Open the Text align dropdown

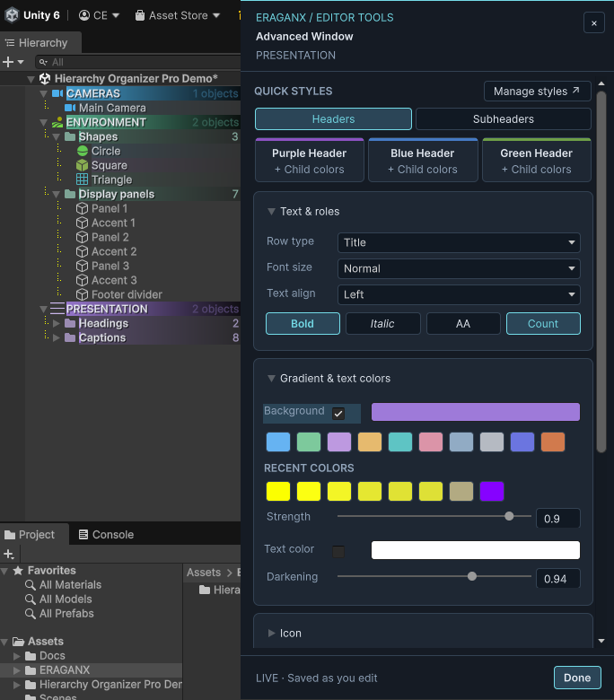click(x=459, y=294)
